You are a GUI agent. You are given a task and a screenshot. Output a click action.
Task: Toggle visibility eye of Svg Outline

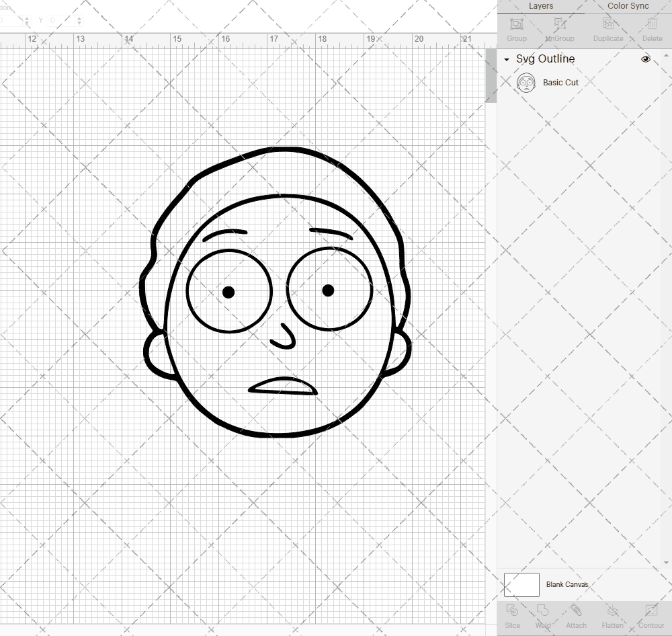(x=645, y=59)
